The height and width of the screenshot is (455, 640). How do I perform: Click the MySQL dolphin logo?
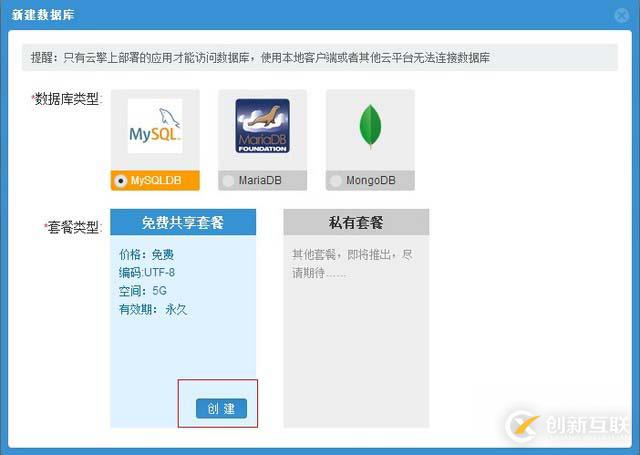(x=155, y=126)
